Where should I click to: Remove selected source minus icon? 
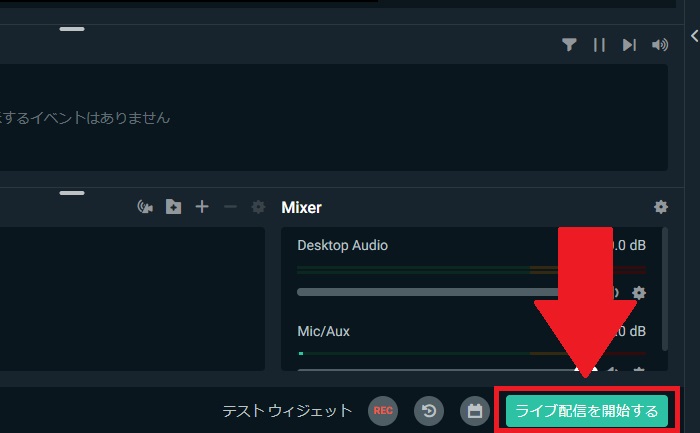point(230,207)
